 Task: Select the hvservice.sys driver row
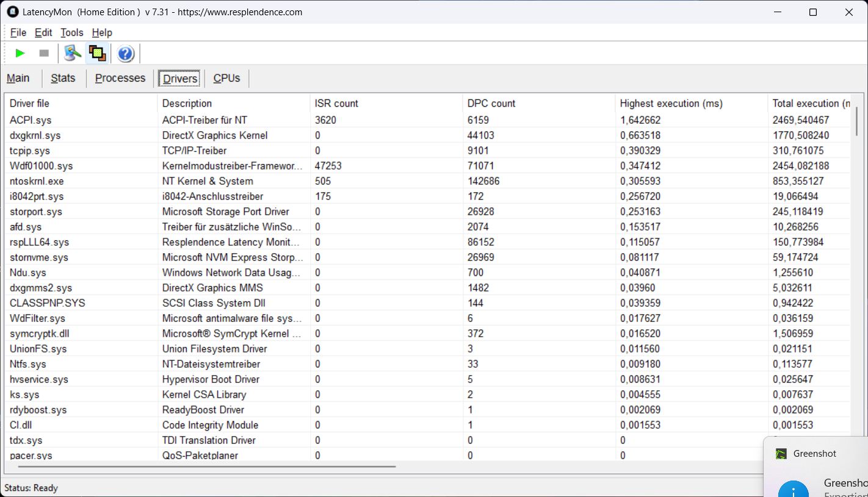[x=427, y=379]
